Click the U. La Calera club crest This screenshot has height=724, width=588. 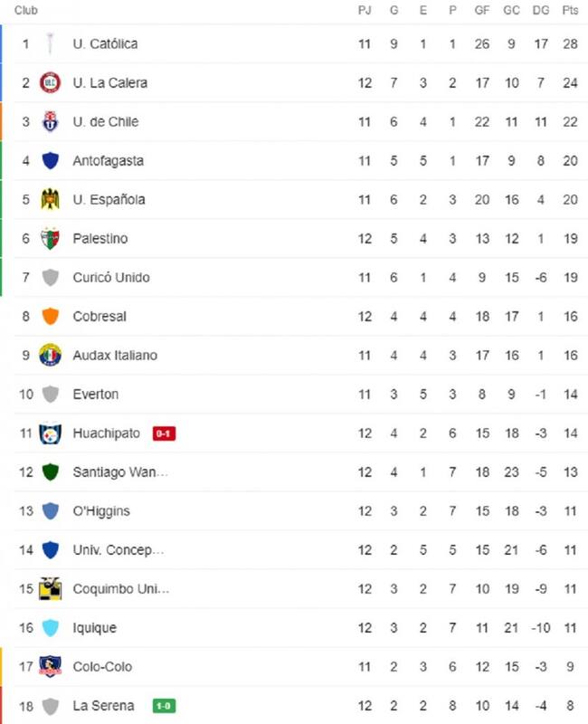[x=50, y=83]
